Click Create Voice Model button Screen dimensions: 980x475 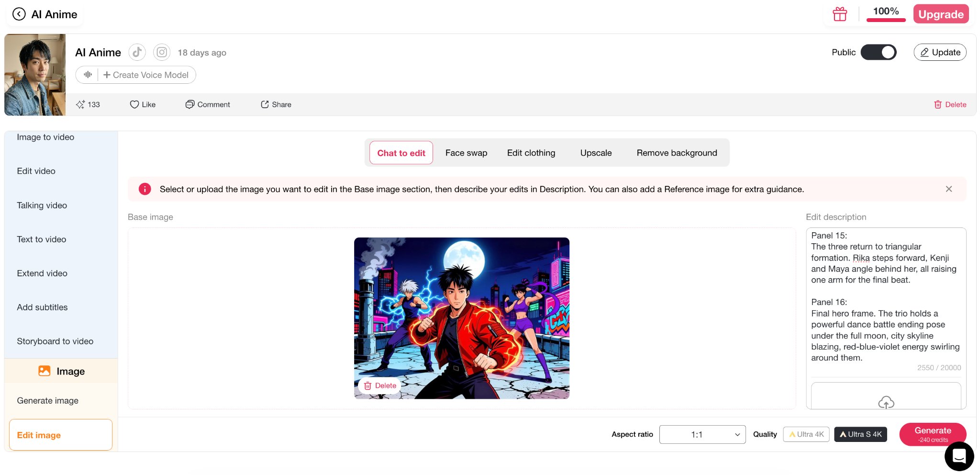coord(146,75)
